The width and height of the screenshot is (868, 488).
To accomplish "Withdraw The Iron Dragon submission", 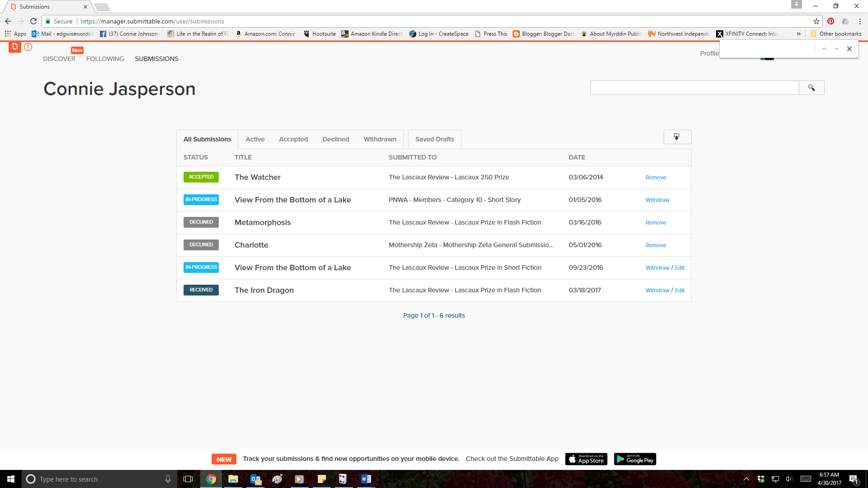I will coord(657,291).
